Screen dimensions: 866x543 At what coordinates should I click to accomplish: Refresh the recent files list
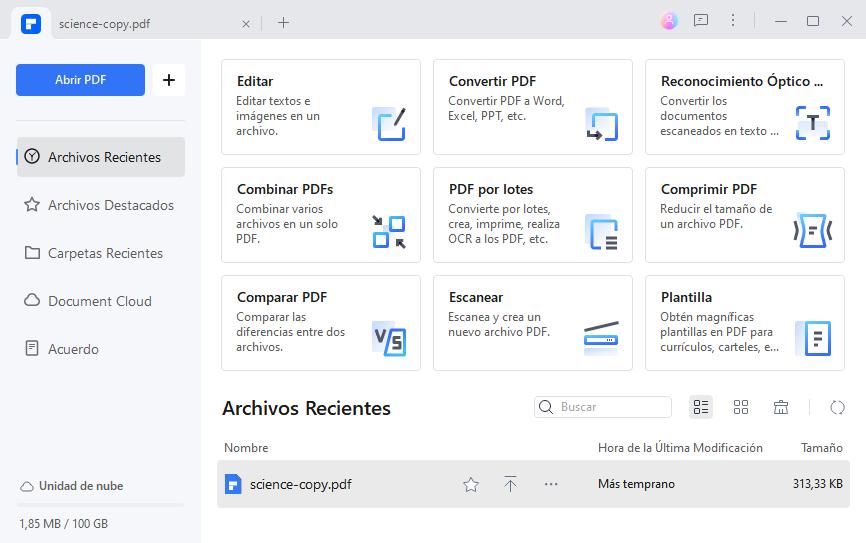[x=838, y=407]
